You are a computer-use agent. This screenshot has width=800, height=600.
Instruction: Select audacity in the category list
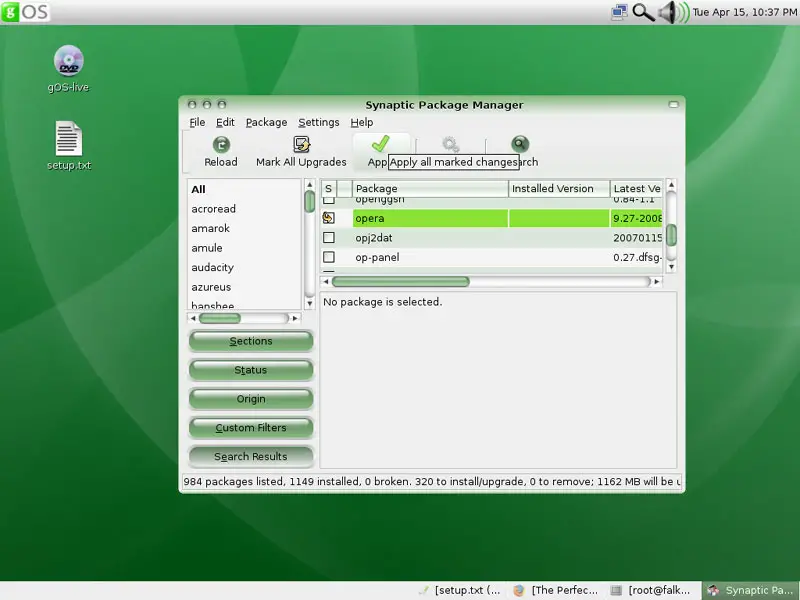click(x=245, y=267)
